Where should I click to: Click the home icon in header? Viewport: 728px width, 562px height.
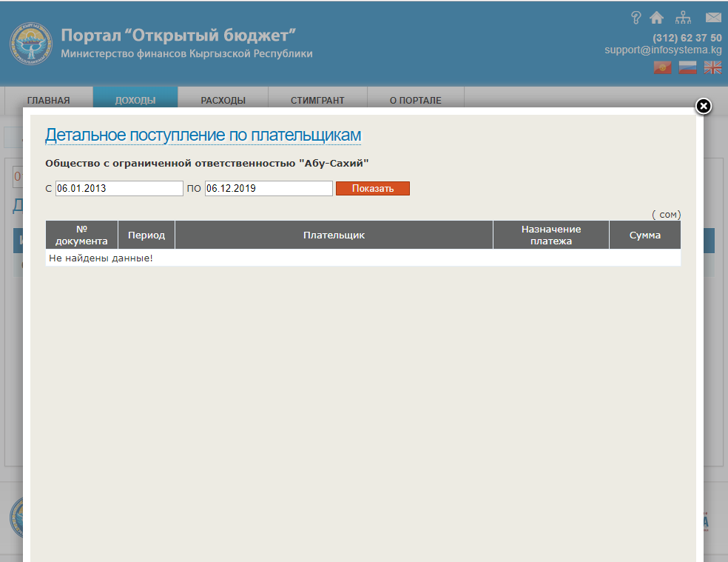(x=656, y=18)
